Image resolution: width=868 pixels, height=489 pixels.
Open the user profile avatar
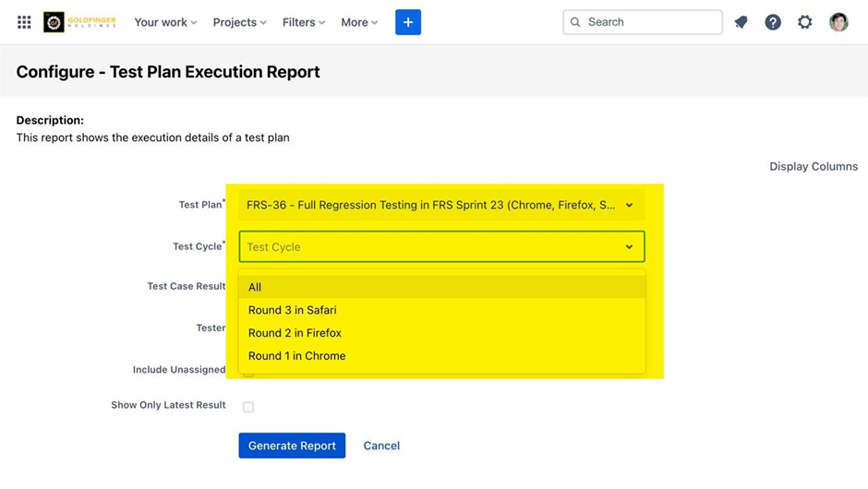tap(838, 22)
